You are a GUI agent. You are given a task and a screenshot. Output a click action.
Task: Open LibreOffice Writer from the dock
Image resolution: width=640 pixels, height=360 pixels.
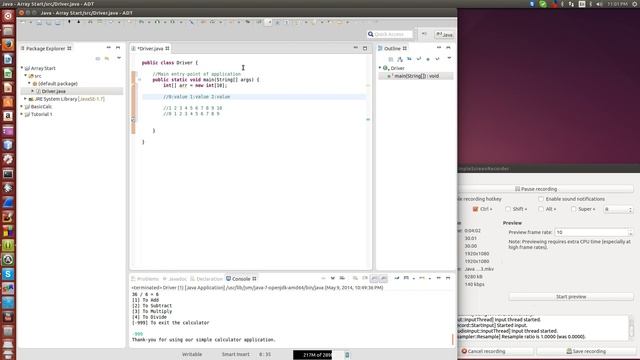point(8,59)
